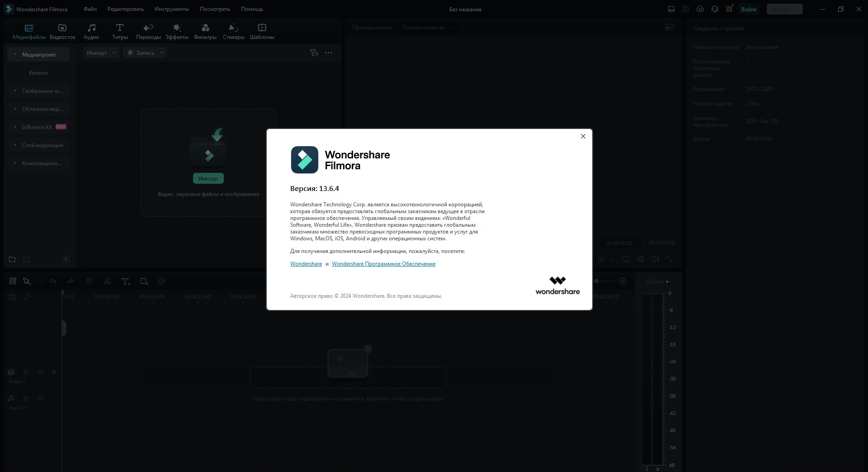Open the Stickers (Стикеры) panel
The image size is (868, 472).
(x=233, y=32)
